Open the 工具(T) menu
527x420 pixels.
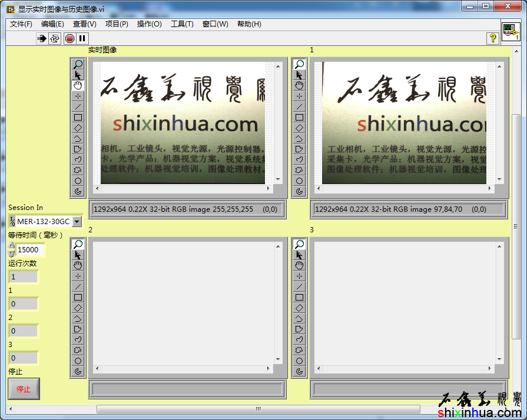point(182,24)
